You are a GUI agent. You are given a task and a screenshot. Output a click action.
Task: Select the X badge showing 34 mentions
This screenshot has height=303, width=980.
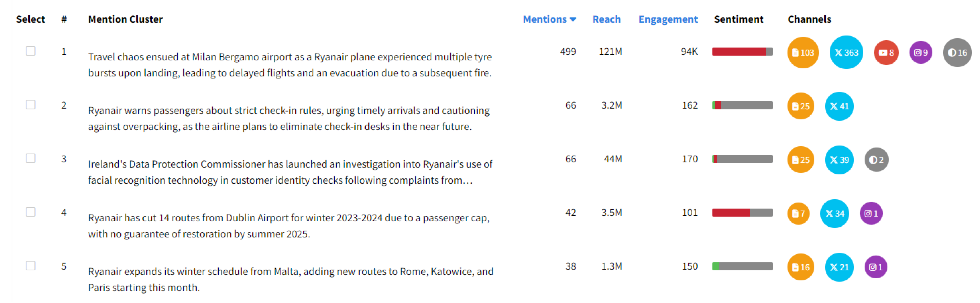pyautogui.click(x=834, y=213)
